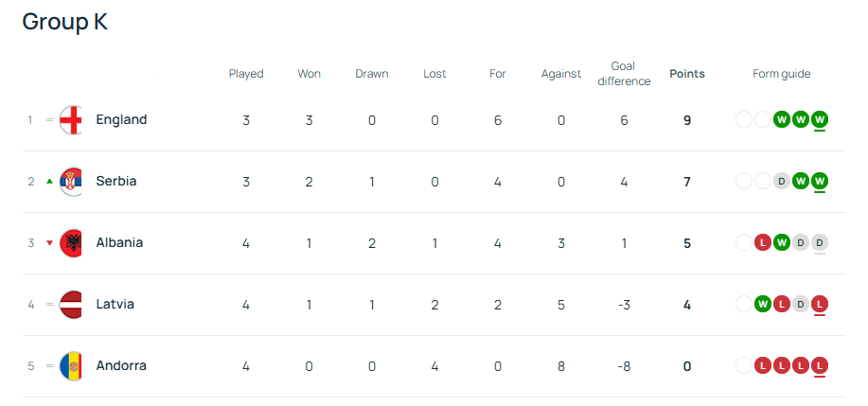The image size is (868, 406).
Task: Click Albania's green win form badge
Action: click(x=782, y=242)
